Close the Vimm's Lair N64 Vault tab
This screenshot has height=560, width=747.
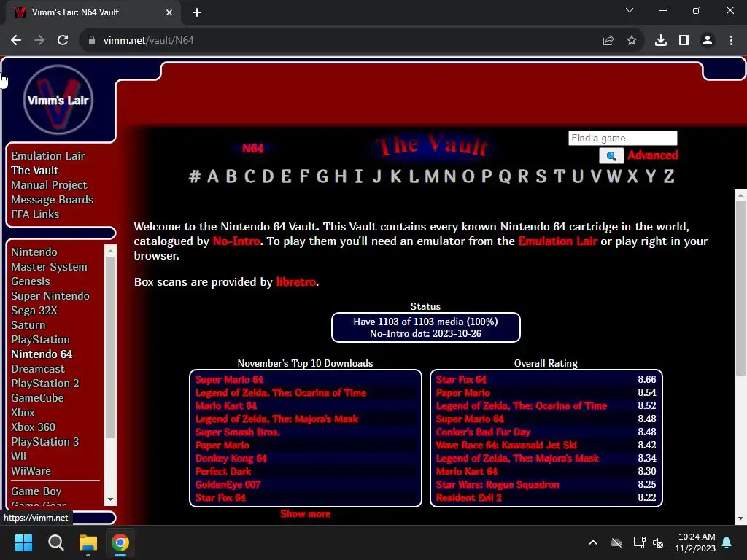click(169, 12)
